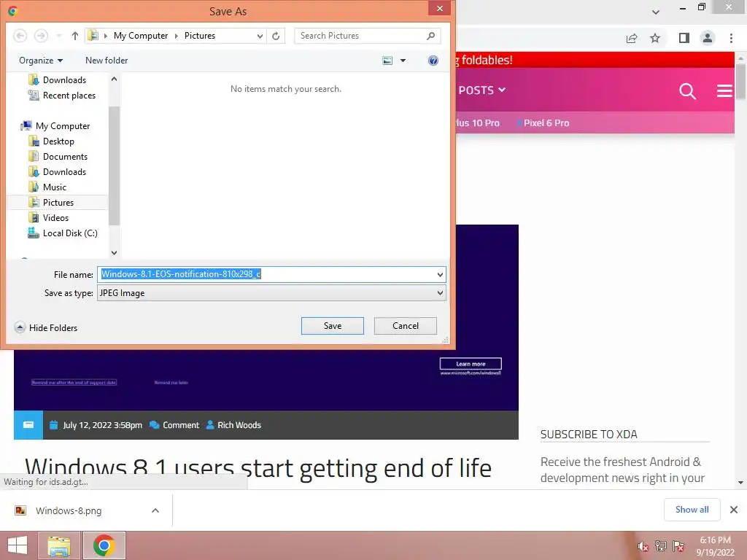The image size is (747, 560).
Task: Open the Chrome profile avatar
Action: 708,38
